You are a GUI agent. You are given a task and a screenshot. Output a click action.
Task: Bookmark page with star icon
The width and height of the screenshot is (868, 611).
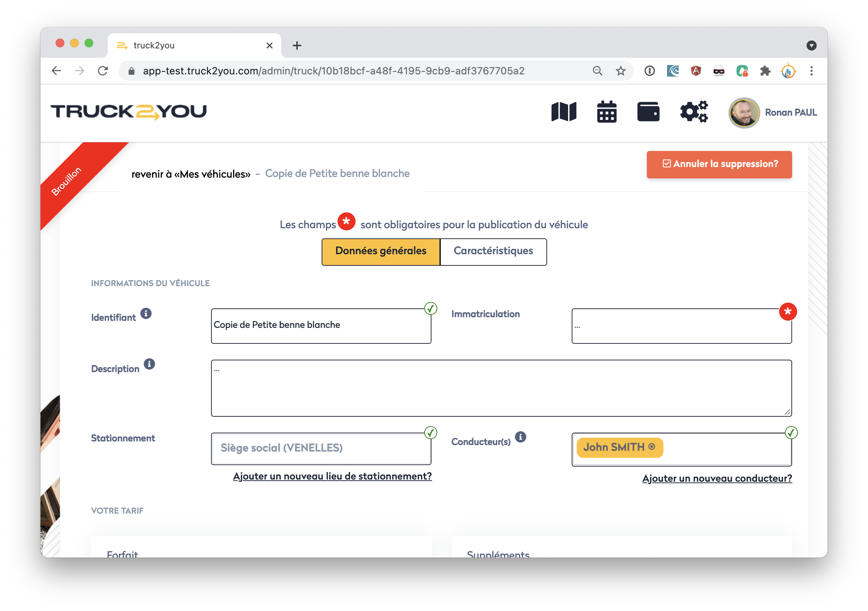tap(620, 71)
